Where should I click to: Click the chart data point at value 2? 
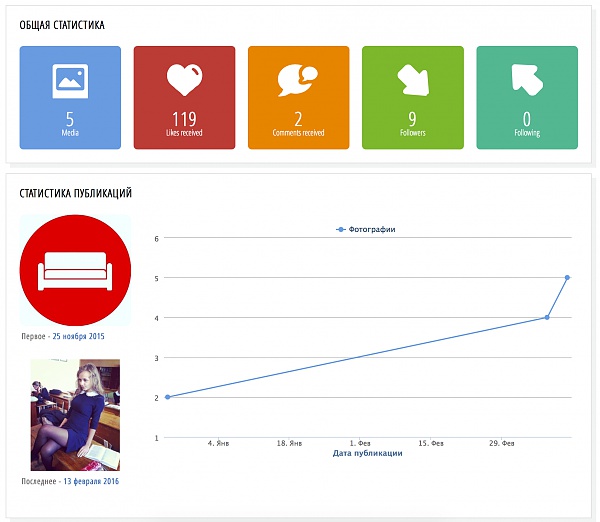pos(167,397)
